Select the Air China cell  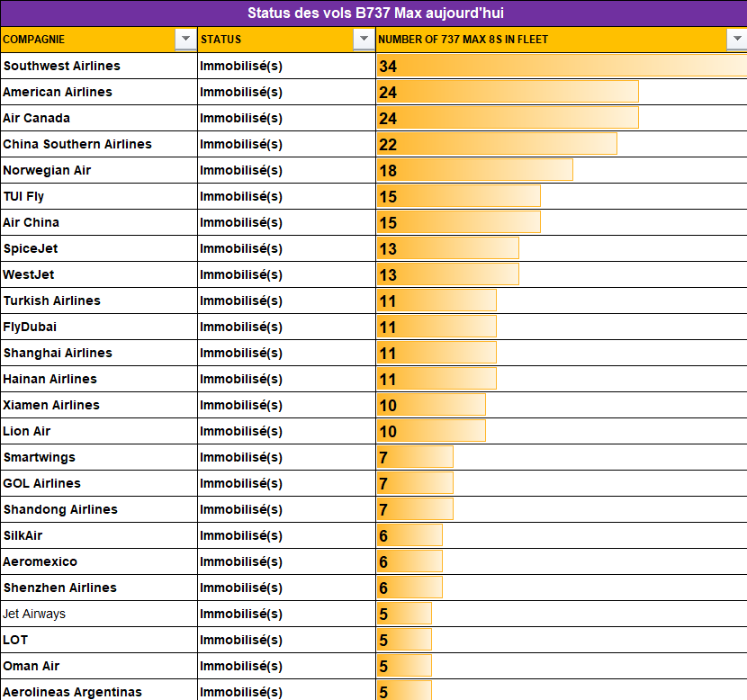coord(99,222)
